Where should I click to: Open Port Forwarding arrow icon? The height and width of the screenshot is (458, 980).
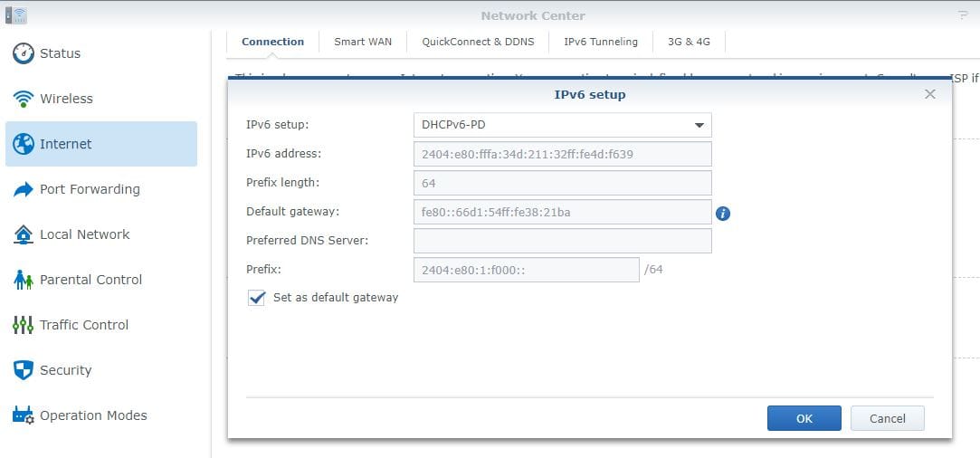click(x=24, y=189)
